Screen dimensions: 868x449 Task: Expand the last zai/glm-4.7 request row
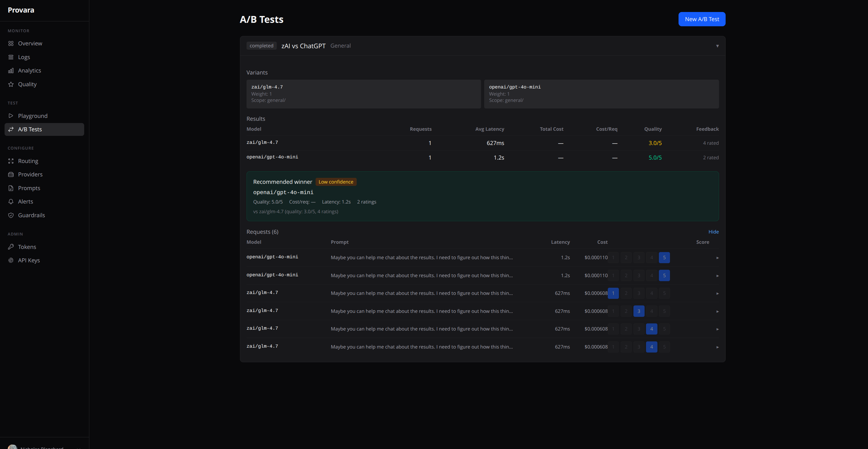[x=717, y=347]
